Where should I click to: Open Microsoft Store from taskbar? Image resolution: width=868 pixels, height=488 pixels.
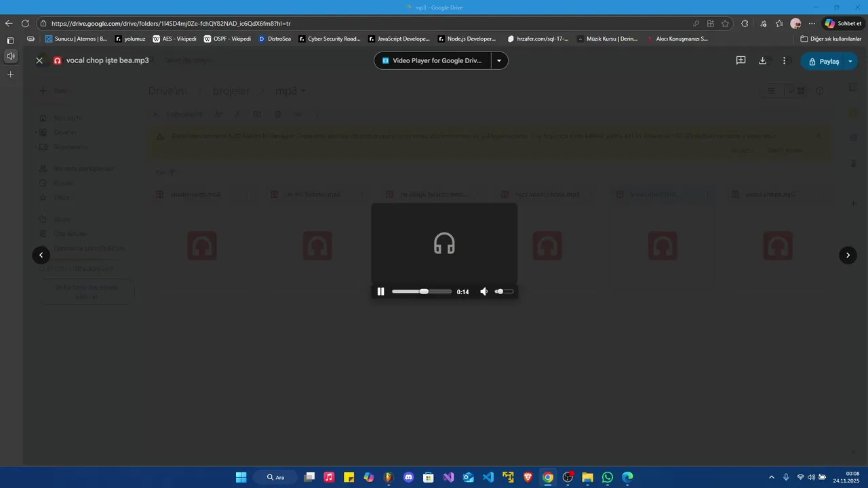[429, 477]
